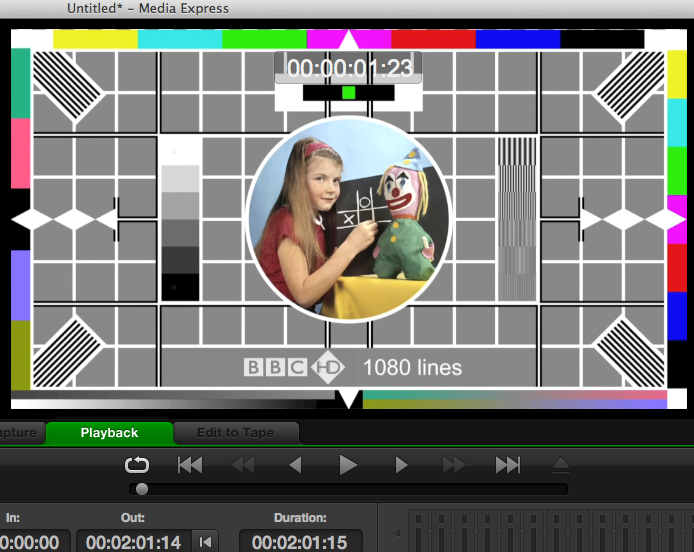The width and height of the screenshot is (694, 552).
Task: Toggle loop playback button
Action: point(137,465)
